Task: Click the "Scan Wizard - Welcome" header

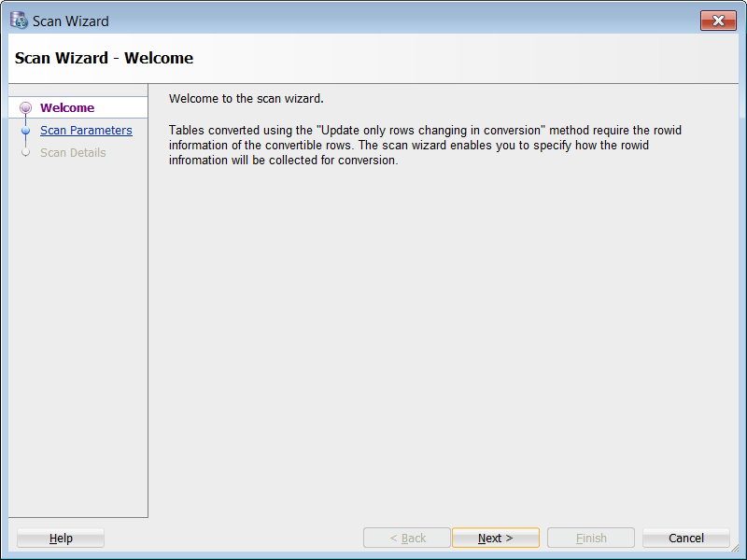Action: click(105, 58)
